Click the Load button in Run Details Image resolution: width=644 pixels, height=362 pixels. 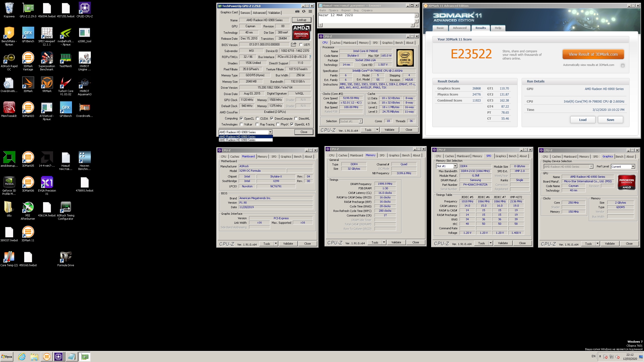click(583, 120)
